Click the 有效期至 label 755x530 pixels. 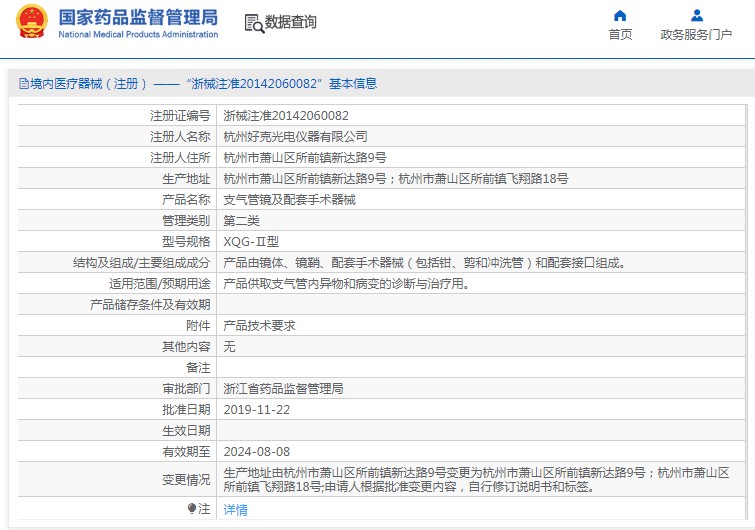(186, 452)
